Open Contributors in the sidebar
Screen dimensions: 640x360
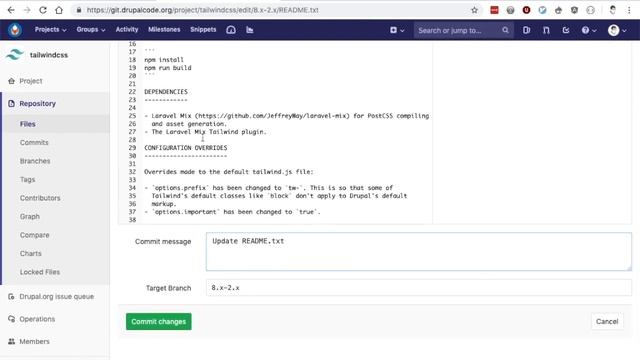coord(40,198)
